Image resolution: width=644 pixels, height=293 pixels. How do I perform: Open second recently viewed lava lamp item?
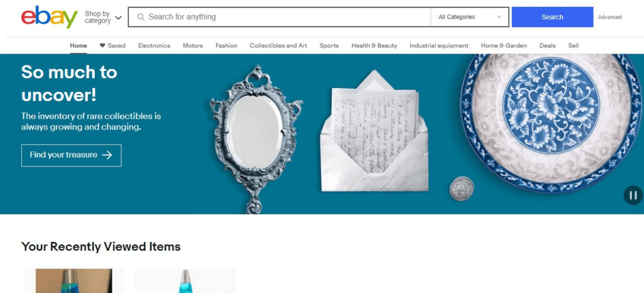tap(186, 280)
